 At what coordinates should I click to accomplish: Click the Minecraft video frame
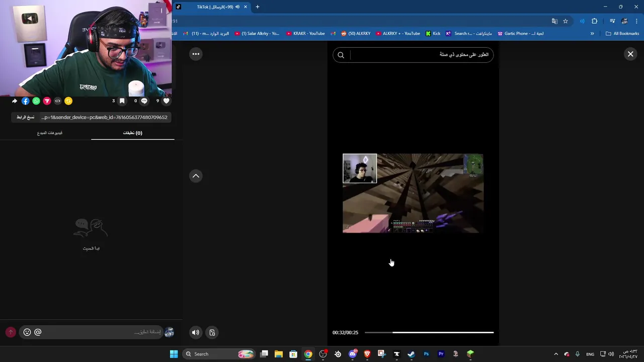413,193
